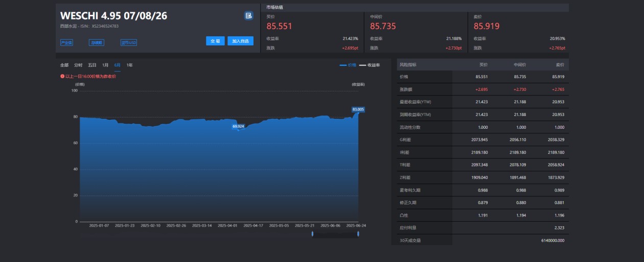
Task: Click the 流动性分数 row label
Action: [410, 127]
